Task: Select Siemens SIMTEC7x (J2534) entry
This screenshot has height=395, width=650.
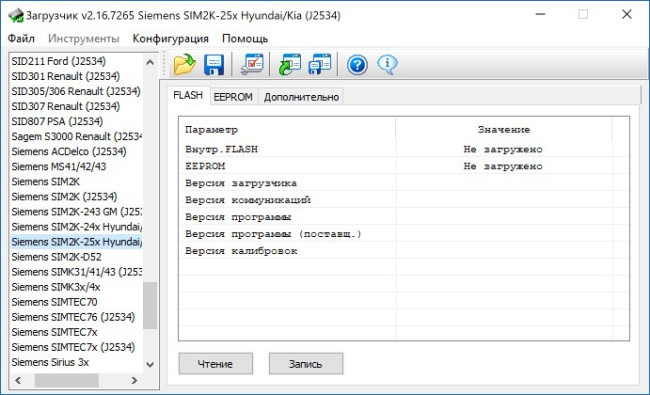Action: 76,347
